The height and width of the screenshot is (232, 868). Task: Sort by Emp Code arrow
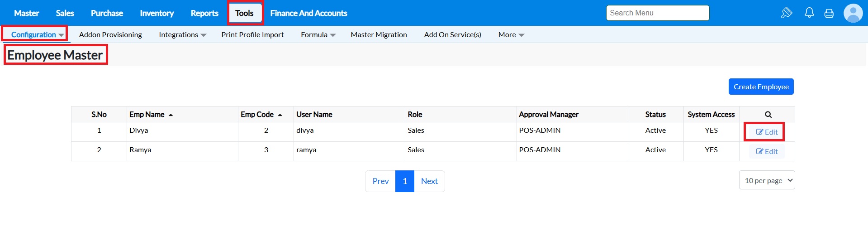(280, 115)
